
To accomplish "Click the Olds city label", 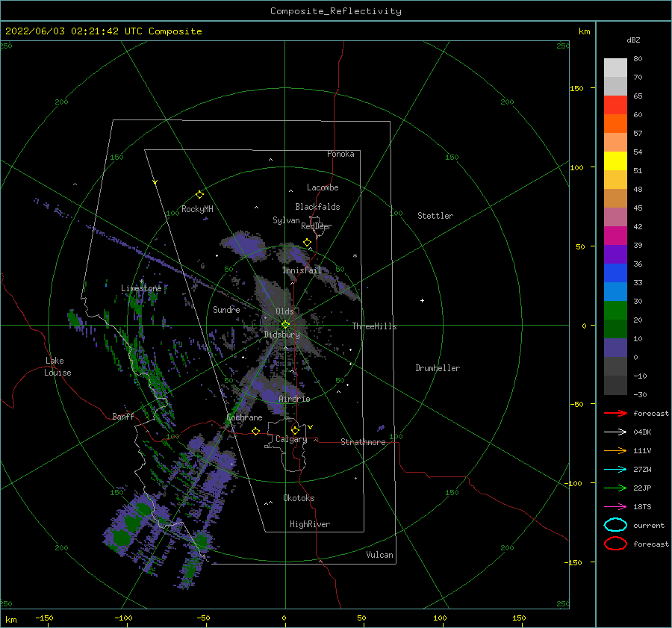I will coord(284,311).
